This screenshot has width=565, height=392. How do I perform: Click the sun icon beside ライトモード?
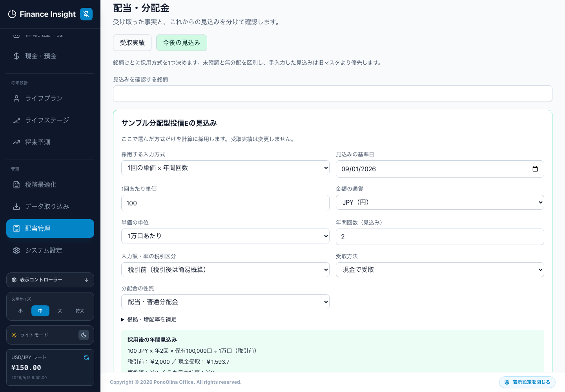(14, 335)
